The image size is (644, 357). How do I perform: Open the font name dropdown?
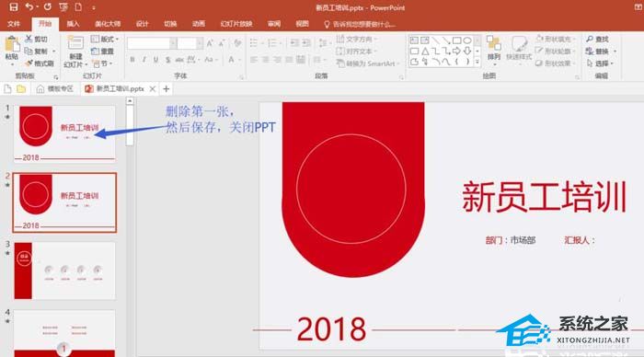173,43
